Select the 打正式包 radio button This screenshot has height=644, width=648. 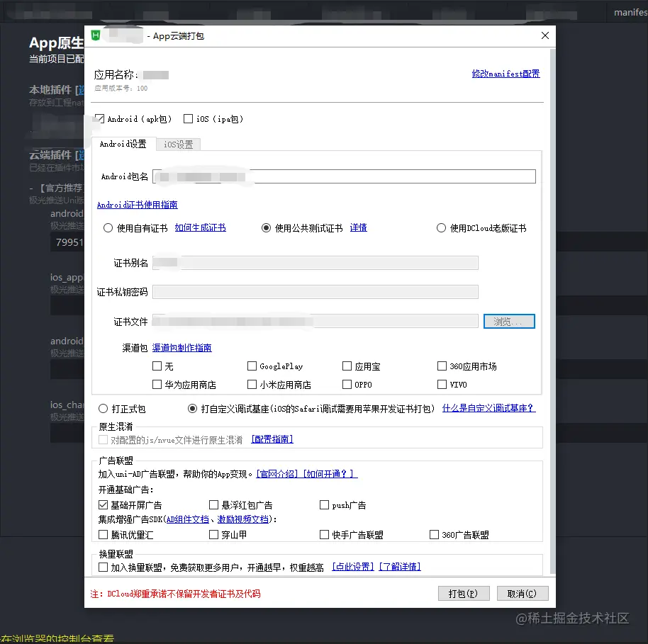click(x=103, y=409)
